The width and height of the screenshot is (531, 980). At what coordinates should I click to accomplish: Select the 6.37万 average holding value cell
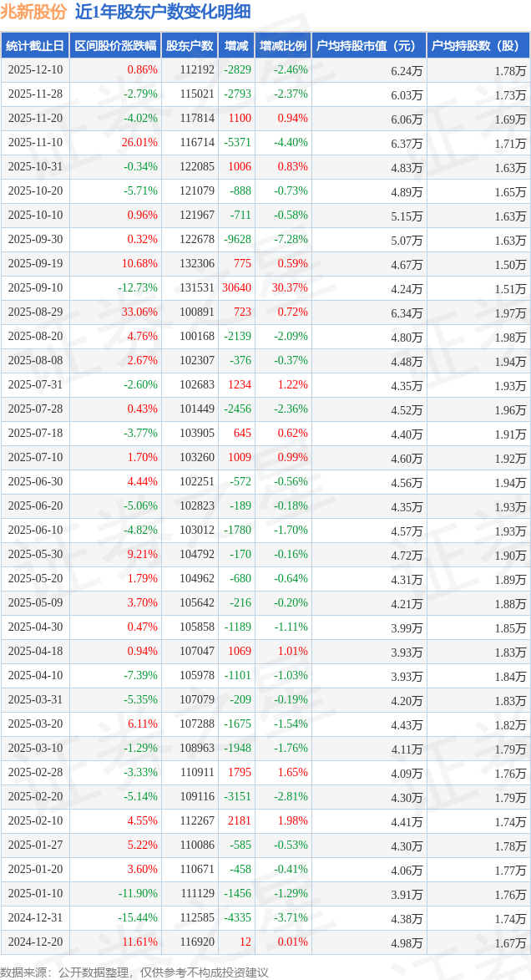[x=407, y=143]
